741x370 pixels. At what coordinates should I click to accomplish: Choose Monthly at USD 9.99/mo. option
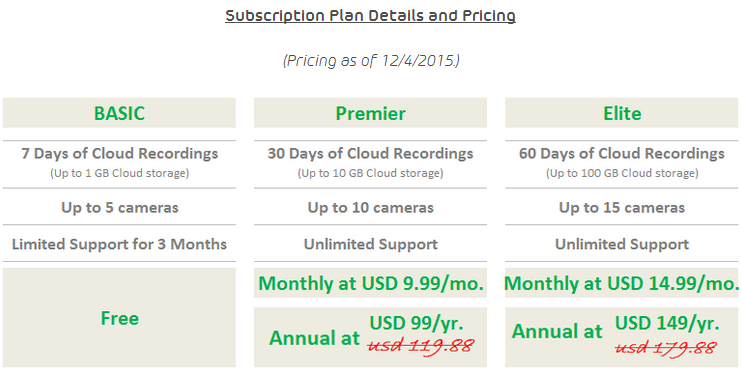pyautogui.click(x=370, y=283)
